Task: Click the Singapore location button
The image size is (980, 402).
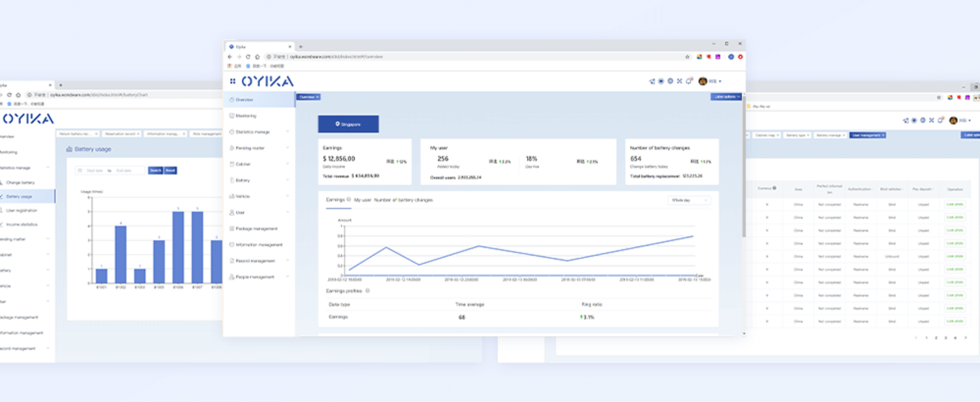Action: pyautogui.click(x=348, y=124)
